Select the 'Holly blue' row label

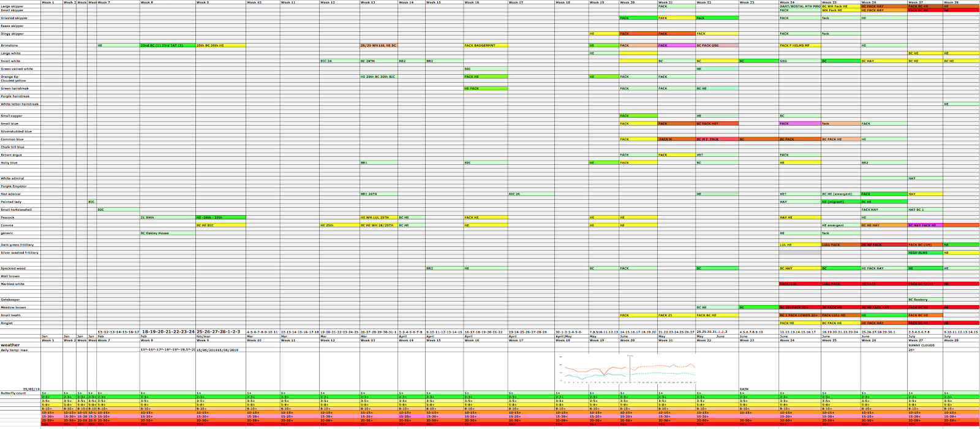[9, 163]
